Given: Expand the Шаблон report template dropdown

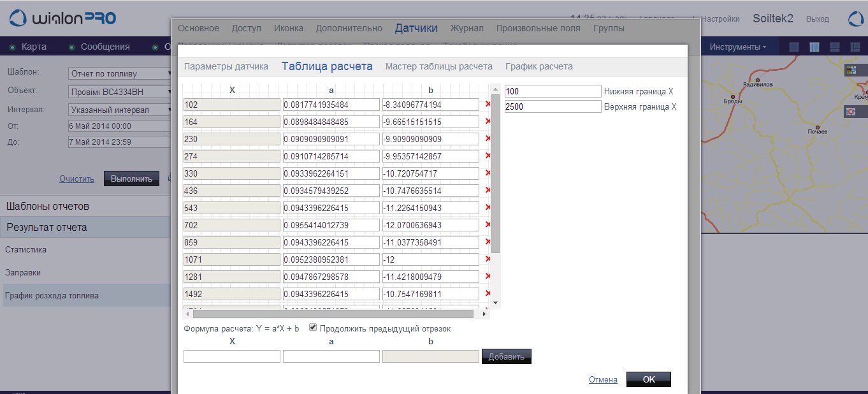Looking at the screenshot, I should click(121, 73).
